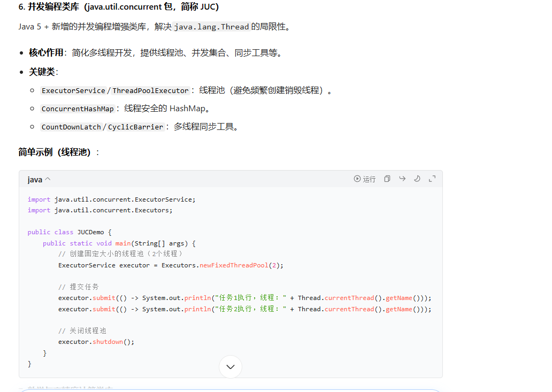Image resolution: width=552 pixels, height=392 pixels.
Task: Expand code block to fullscreen
Action: click(432, 179)
